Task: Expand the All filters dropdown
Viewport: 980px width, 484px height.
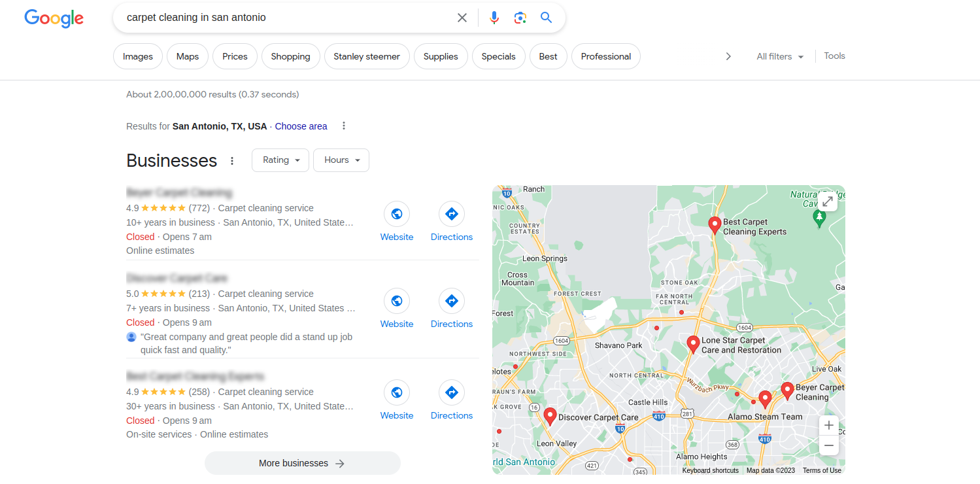Action: [780, 56]
